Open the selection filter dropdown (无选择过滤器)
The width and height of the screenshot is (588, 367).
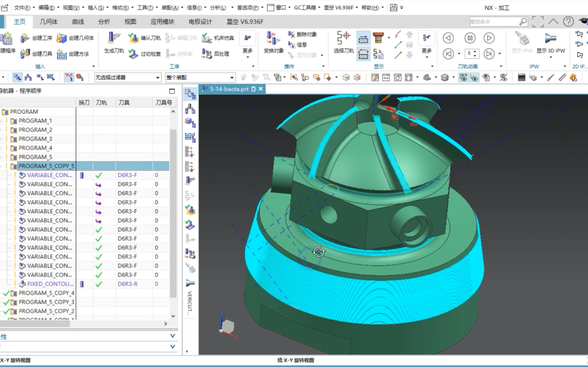[x=158, y=78]
